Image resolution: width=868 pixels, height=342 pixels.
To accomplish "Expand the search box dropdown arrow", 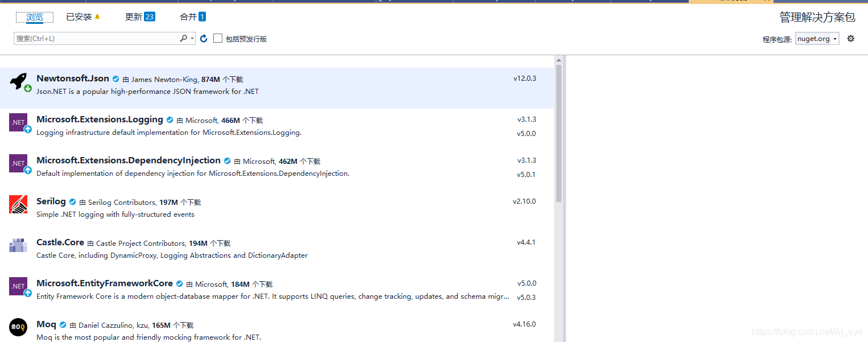I will (x=192, y=39).
